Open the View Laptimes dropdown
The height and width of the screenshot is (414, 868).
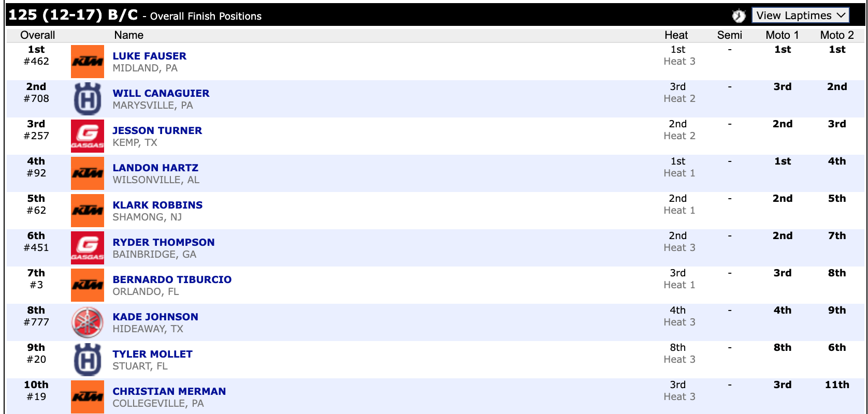tap(800, 16)
